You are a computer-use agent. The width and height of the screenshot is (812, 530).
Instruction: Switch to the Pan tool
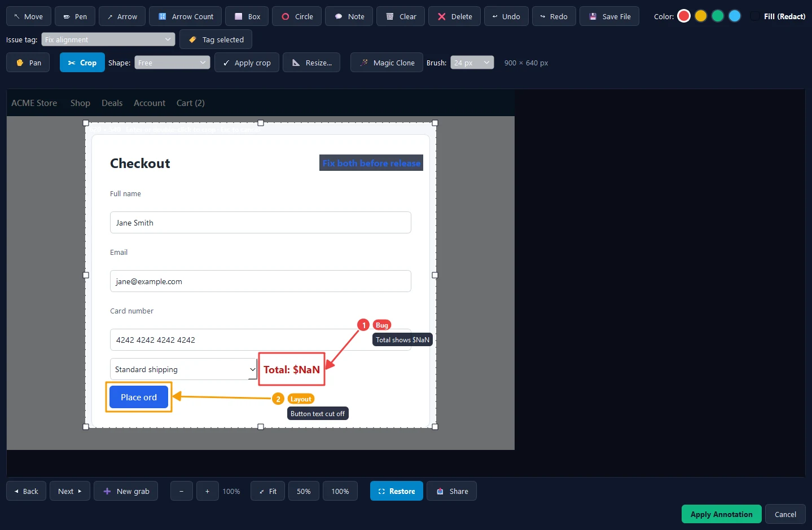tap(28, 63)
